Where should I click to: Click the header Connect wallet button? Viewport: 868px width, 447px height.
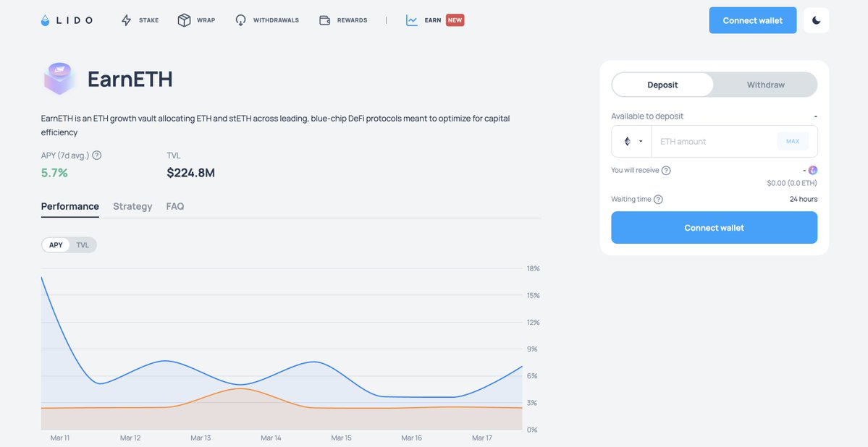click(752, 20)
